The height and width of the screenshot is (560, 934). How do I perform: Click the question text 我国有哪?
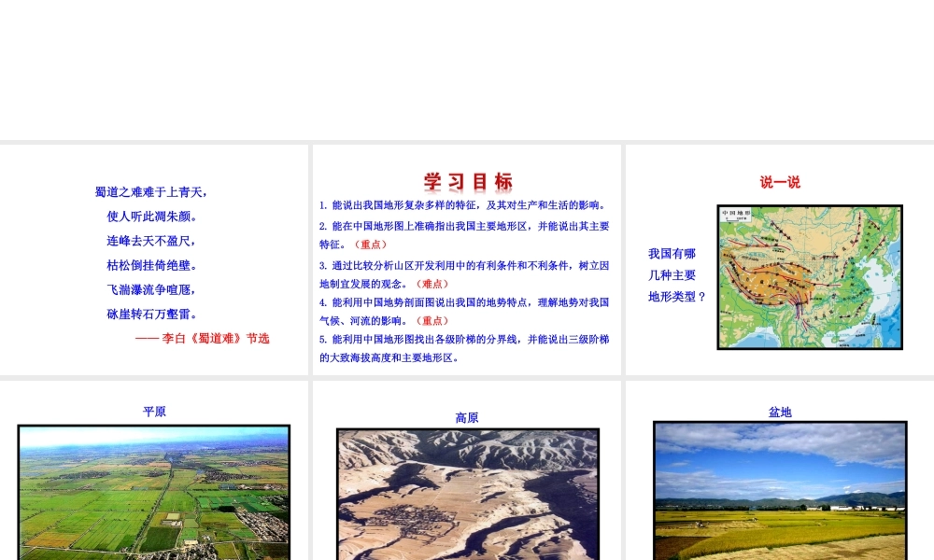(672, 254)
